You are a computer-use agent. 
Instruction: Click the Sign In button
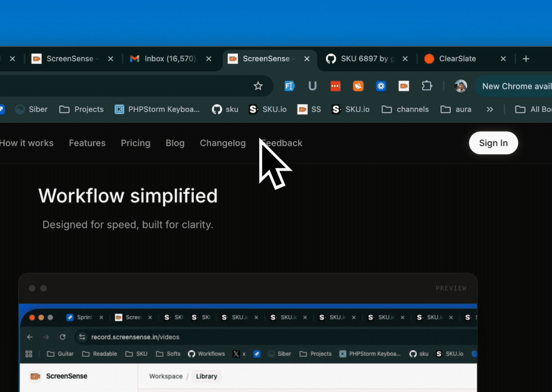pyautogui.click(x=493, y=143)
